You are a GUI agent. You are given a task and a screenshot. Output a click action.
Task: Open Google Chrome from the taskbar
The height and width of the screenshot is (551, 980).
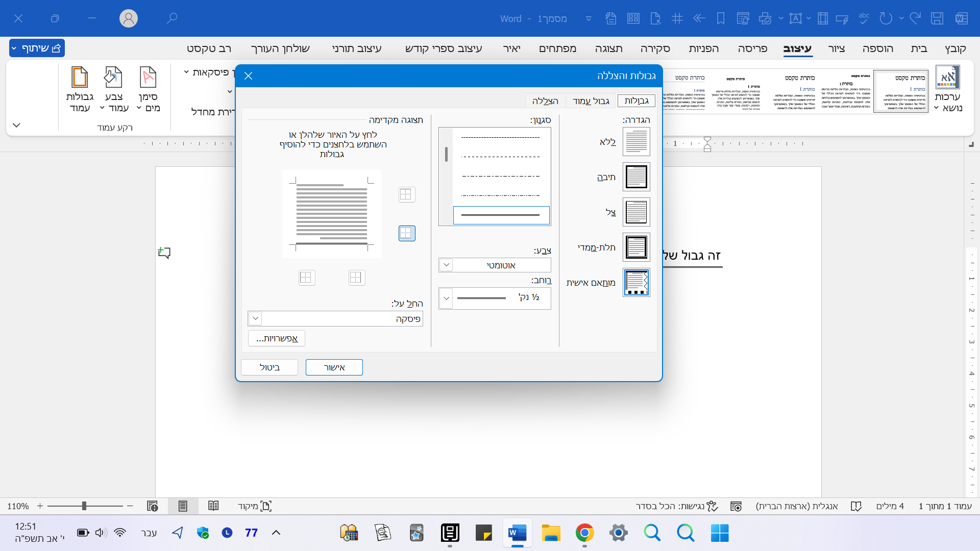584,533
